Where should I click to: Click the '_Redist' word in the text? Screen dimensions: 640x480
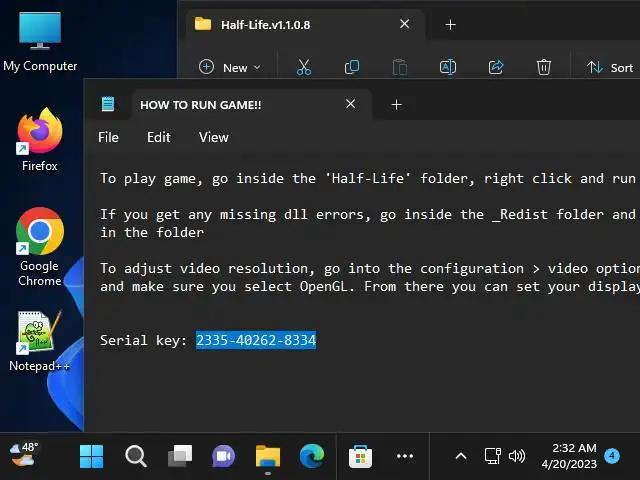click(x=520, y=214)
